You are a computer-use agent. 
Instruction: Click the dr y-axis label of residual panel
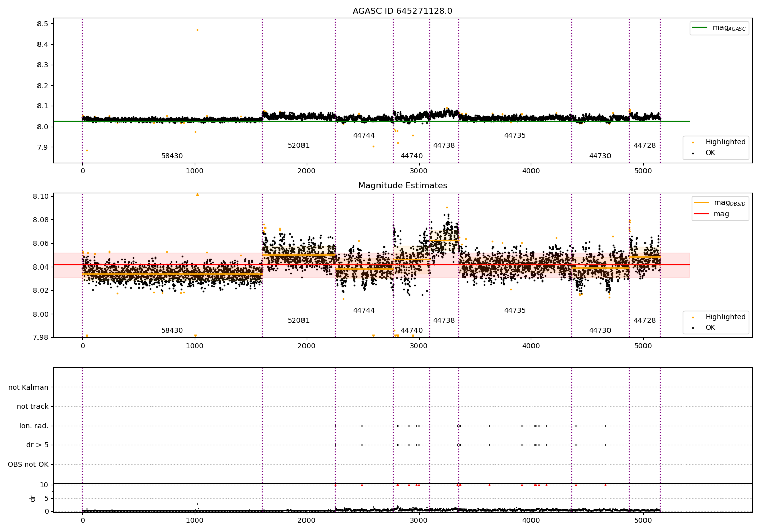[33, 498]
